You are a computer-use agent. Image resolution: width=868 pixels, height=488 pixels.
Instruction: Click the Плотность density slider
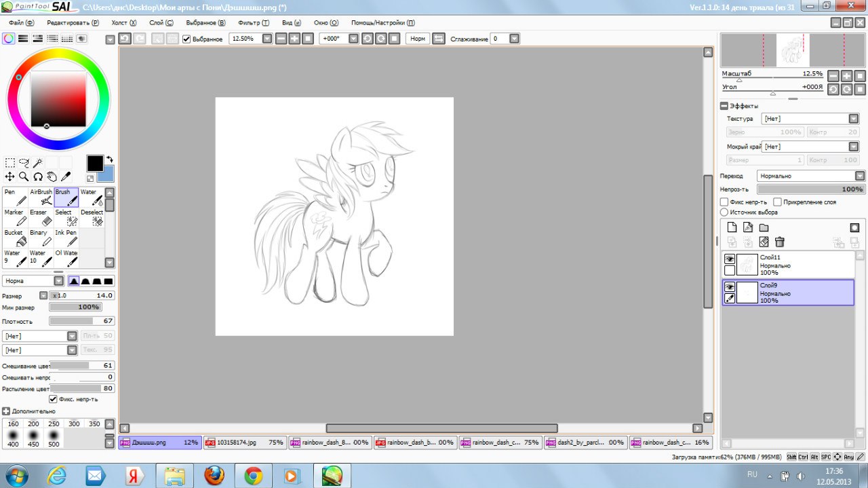point(81,321)
